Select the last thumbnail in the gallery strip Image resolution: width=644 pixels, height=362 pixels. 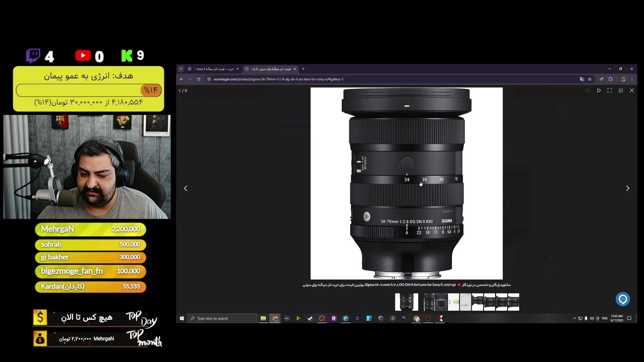pyautogui.click(x=513, y=302)
